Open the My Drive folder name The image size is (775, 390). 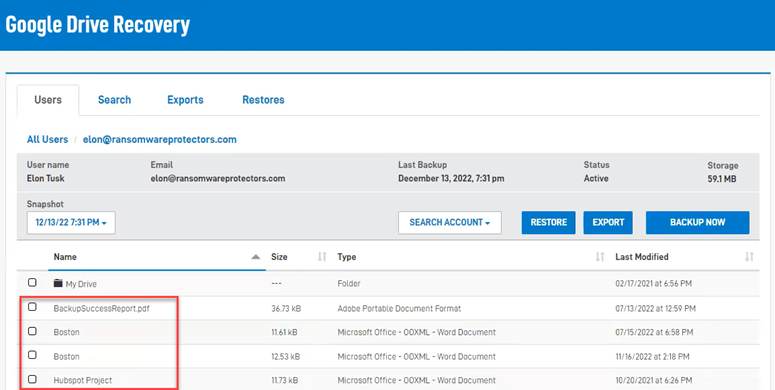click(81, 284)
